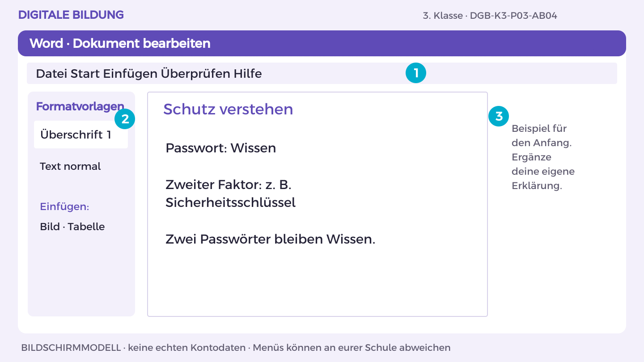Open the Einfügen menu in the menu bar

tap(130, 73)
